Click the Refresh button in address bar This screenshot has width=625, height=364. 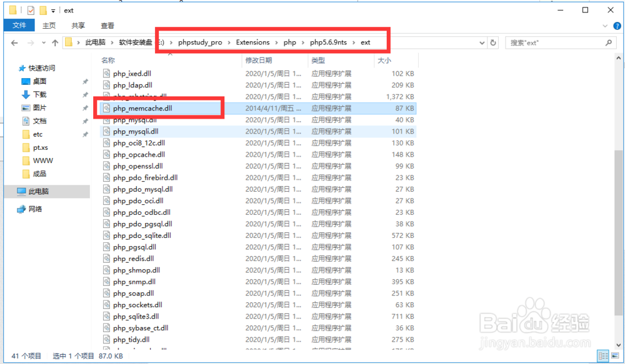(x=493, y=42)
